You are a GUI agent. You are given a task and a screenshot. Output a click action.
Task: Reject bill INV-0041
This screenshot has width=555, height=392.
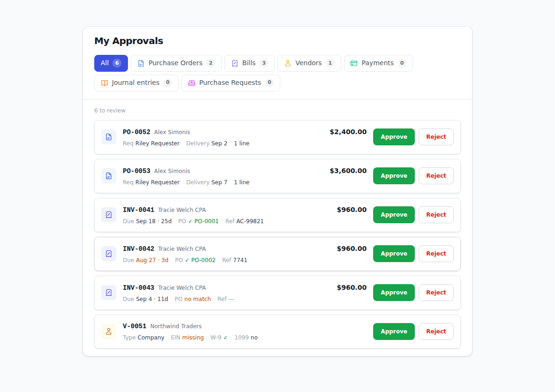pos(436,215)
